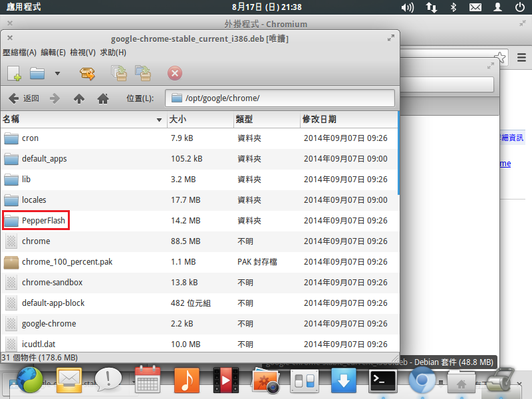Click the 88.5 MB size cell
532x399 pixels.
(186, 241)
